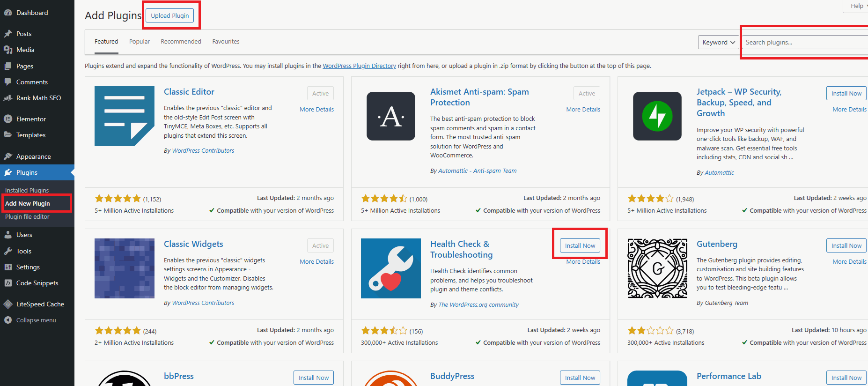The height and width of the screenshot is (386, 868).
Task: Click the Dashboard gauge icon
Action: click(8, 13)
